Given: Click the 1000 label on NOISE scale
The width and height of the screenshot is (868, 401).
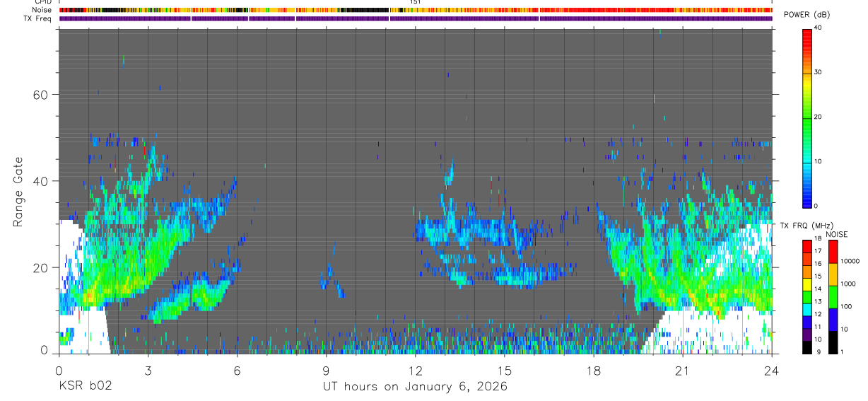Looking at the screenshot, I should coord(849,284).
